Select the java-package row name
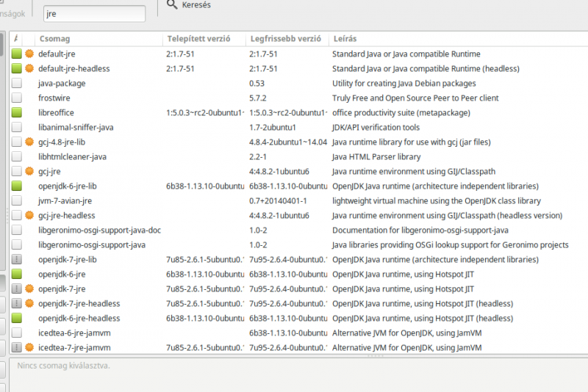The height and width of the screenshot is (392, 588). click(x=62, y=83)
